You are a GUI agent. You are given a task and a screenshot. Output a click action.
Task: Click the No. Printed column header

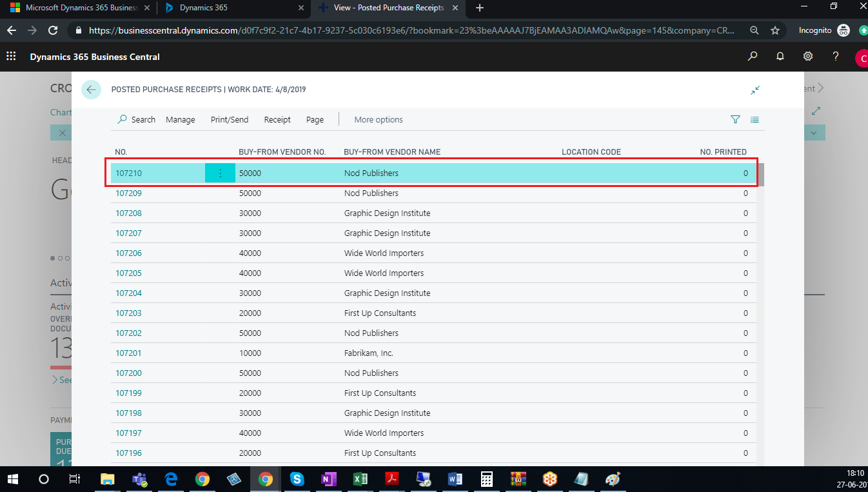coord(724,152)
